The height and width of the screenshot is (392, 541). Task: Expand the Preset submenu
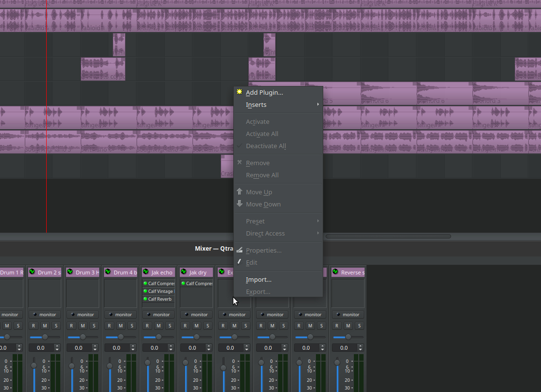pyautogui.click(x=278, y=221)
